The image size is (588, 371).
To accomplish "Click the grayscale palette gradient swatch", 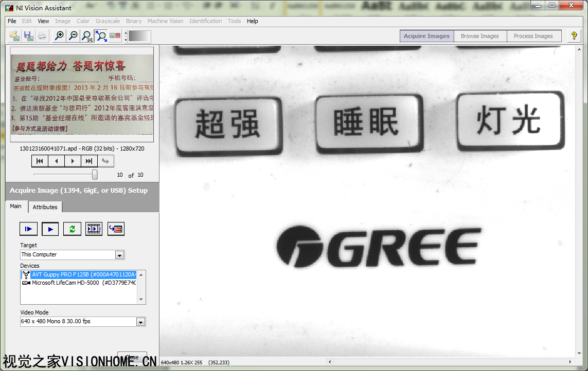I will (139, 36).
